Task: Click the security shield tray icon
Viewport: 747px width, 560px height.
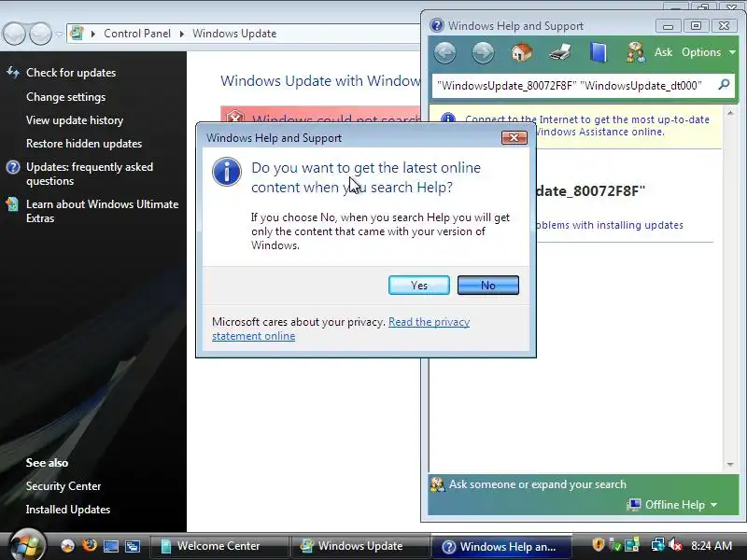Action: point(599,544)
